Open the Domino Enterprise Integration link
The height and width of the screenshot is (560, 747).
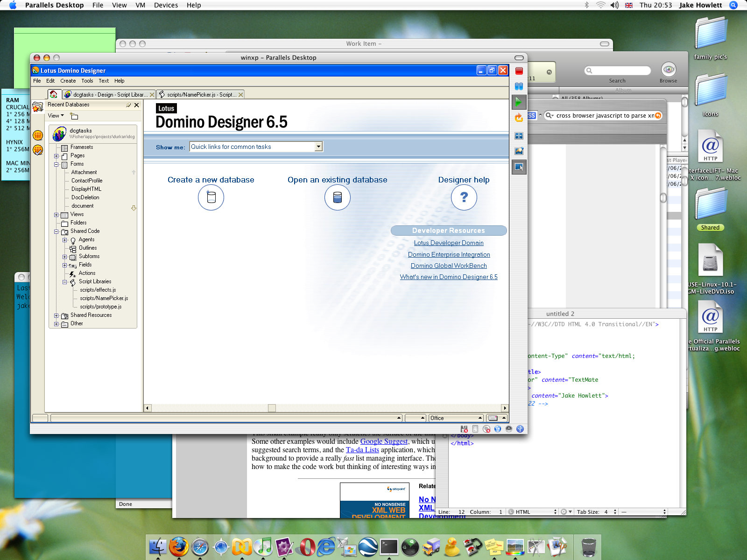(x=449, y=254)
